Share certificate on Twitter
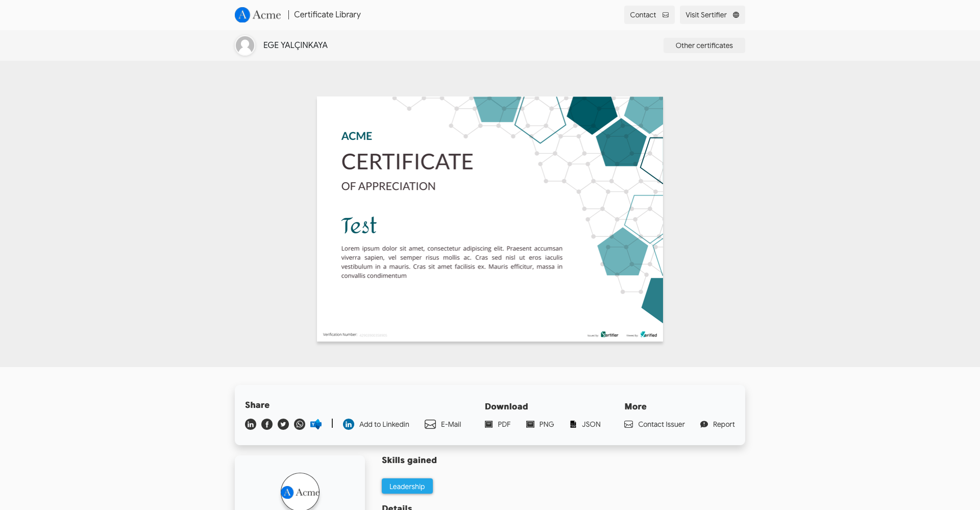 click(283, 424)
